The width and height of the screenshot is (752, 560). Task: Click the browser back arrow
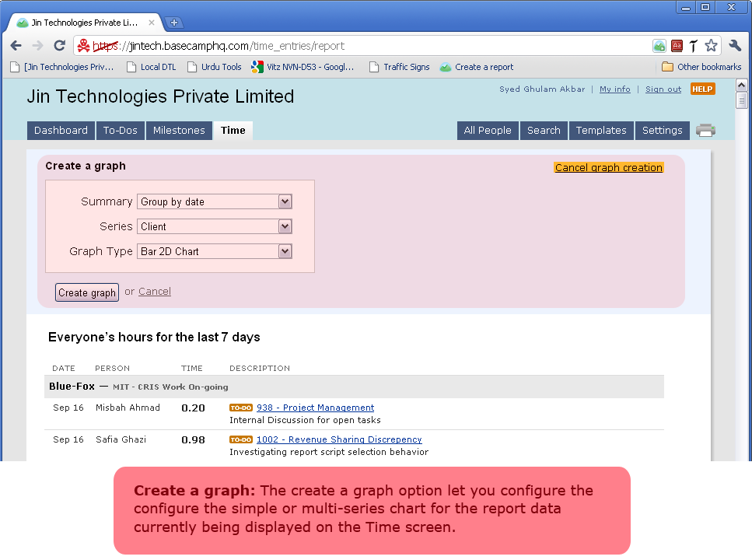point(16,46)
